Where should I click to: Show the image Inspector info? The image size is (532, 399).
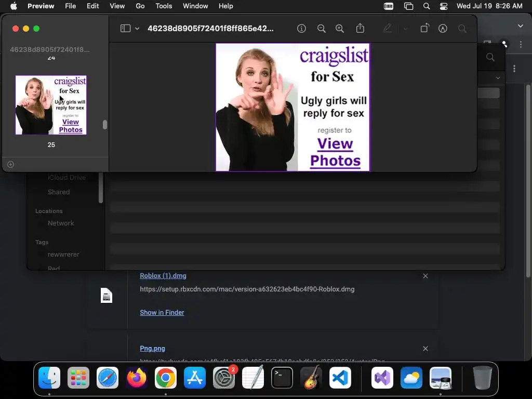pyautogui.click(x=301, y=29)
